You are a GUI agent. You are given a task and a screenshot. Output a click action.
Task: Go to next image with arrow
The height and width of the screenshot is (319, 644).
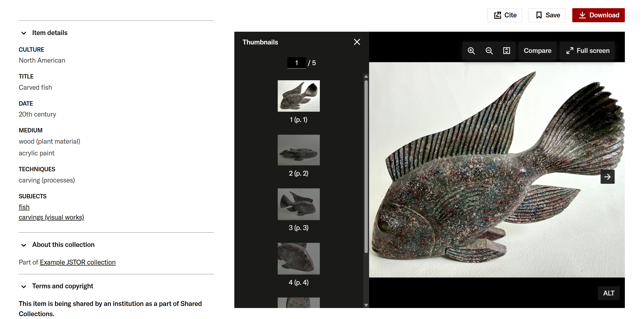pyautogui.click(x=607, y=177)
